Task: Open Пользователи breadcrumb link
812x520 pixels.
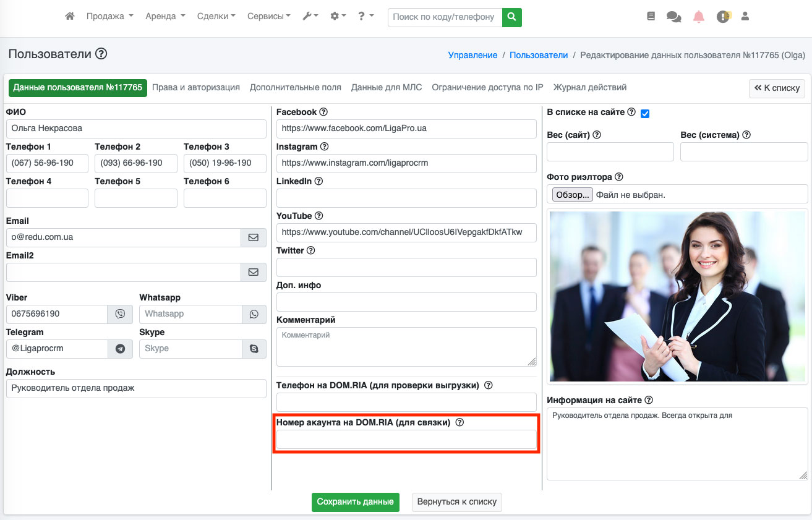Action: (x=539, y=55)
